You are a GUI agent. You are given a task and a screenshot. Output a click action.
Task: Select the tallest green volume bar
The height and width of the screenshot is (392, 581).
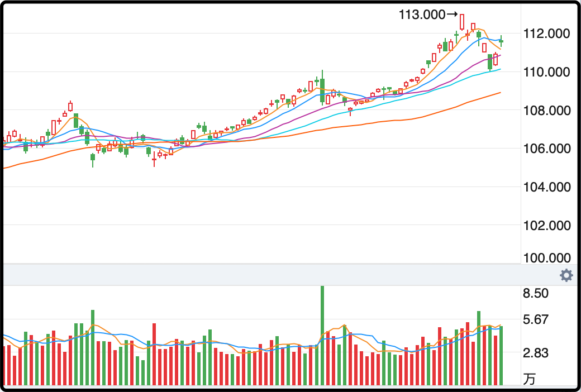322,335
